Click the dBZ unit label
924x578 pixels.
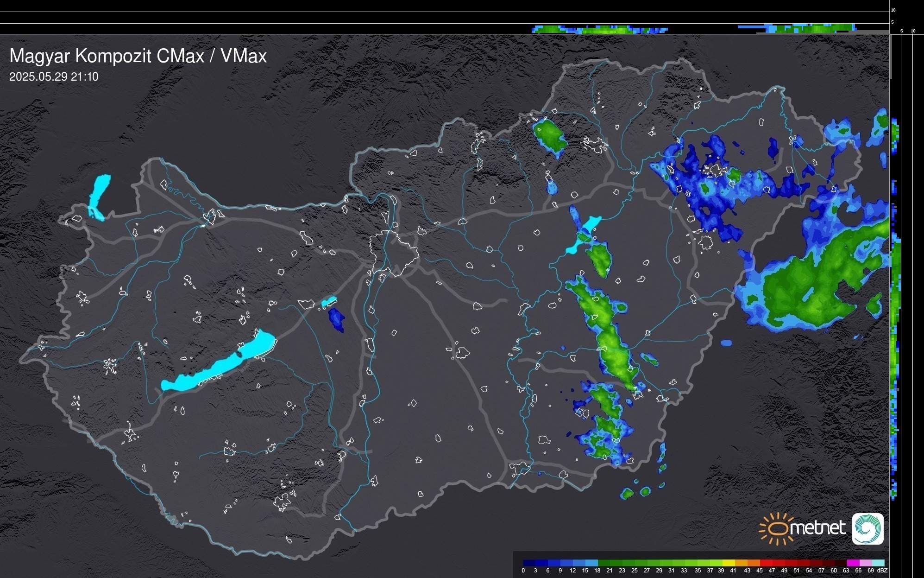pos(882,571)
